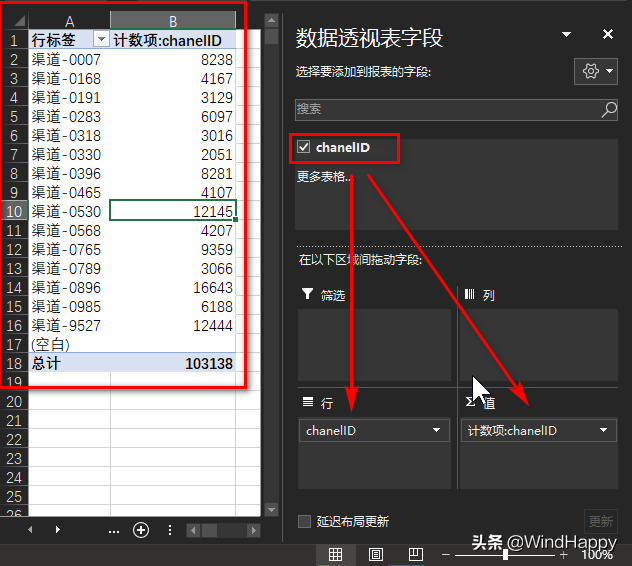632x566 pixels.
Task: Show hidden sheet tabs ellipsis
Action: [114, 531]
